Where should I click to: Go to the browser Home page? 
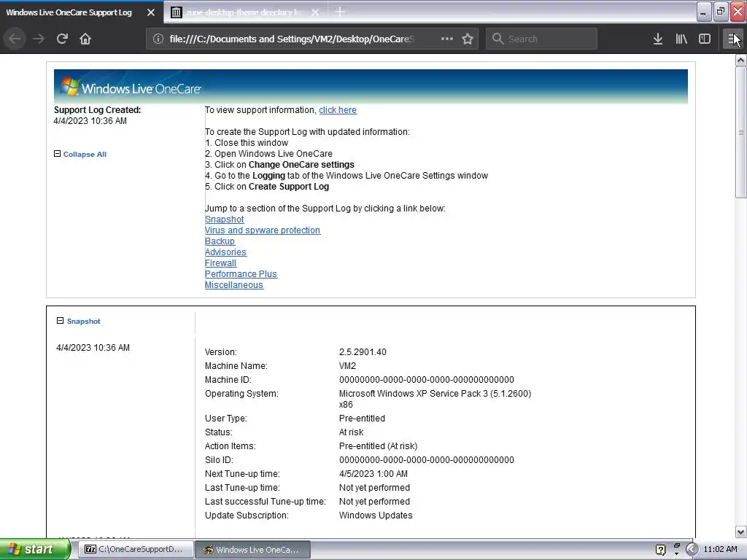pos(85,39)
